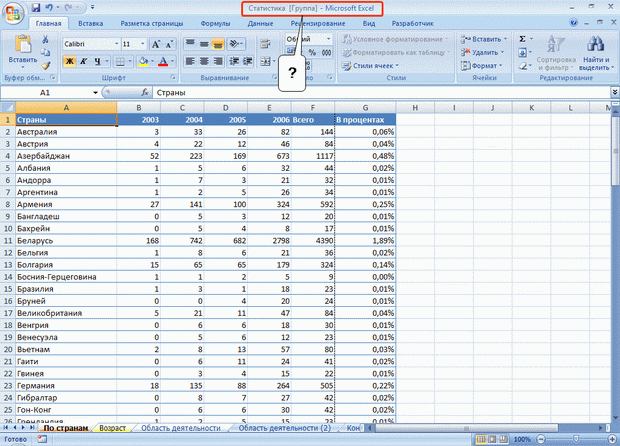Click the decrease indent icon
This screenshot has height=446, width=620.
pyautogui.click(x=234, y=61)
